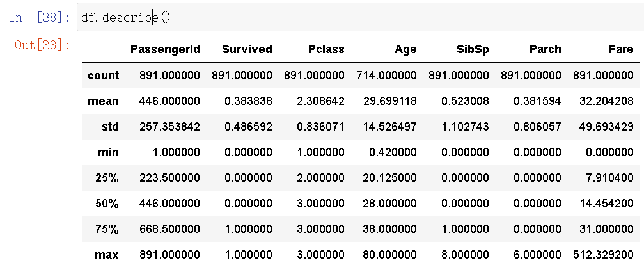Screen dimensions: 644x272
Task: Select the mean row label
Action: point(104,101)
